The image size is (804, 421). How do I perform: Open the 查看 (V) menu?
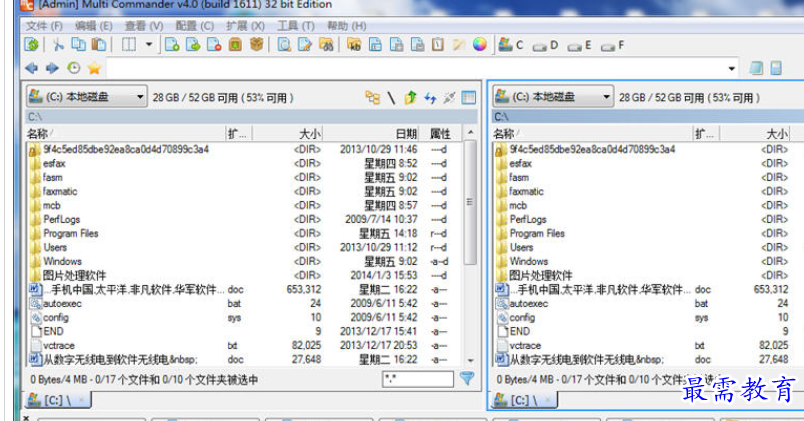144,26
